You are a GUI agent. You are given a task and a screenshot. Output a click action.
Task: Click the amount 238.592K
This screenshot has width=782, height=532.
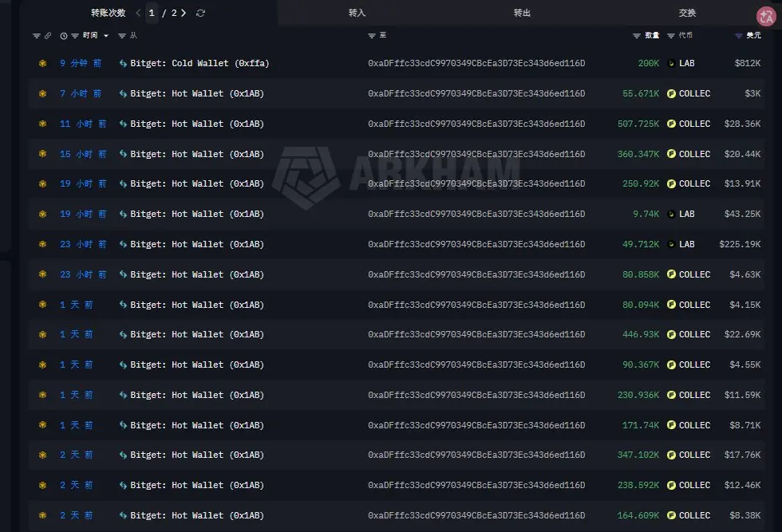(638, 485)
